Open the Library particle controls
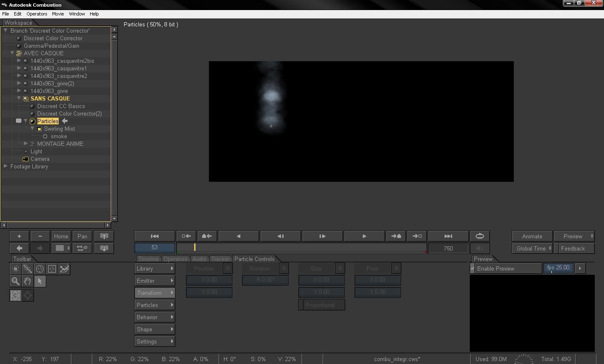This screenshot has width=604, height=364. pos(155,268)
